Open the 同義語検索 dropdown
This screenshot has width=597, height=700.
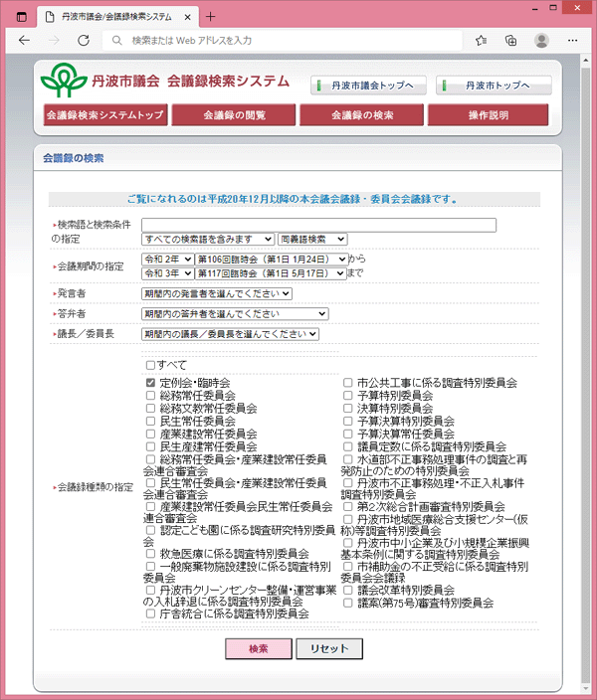[x=312, y=240]
